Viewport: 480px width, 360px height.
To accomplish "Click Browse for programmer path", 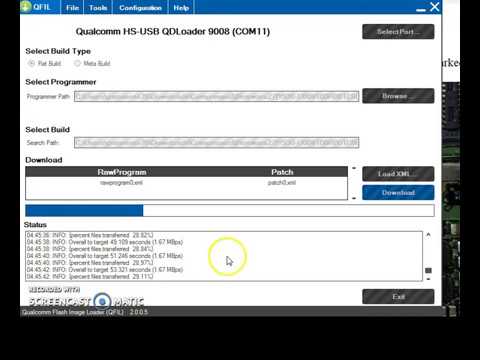I will tap(398, 96).
